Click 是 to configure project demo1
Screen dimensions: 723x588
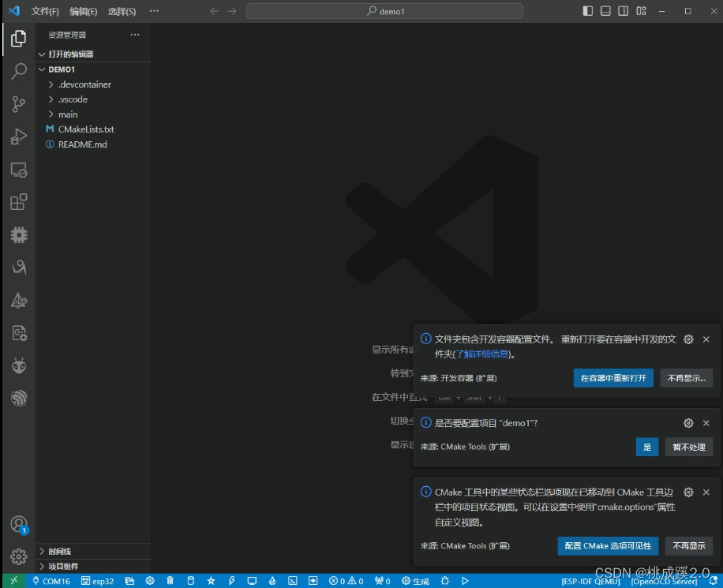click(x=647, y=447)
